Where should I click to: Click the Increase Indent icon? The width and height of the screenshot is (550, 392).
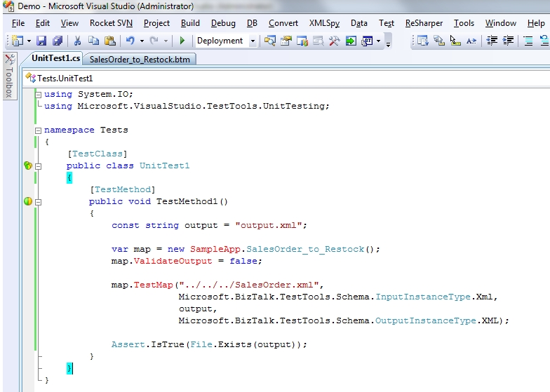coord(508,41)
